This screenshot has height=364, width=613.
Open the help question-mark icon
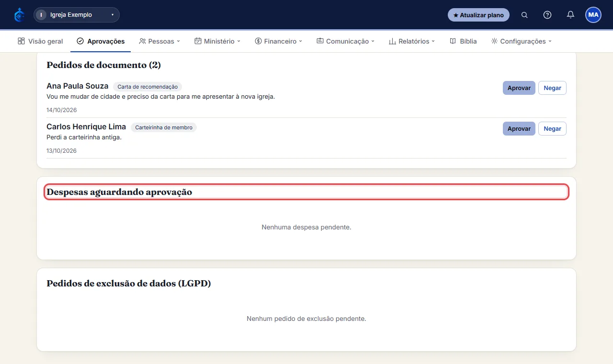tap(547, 15)
